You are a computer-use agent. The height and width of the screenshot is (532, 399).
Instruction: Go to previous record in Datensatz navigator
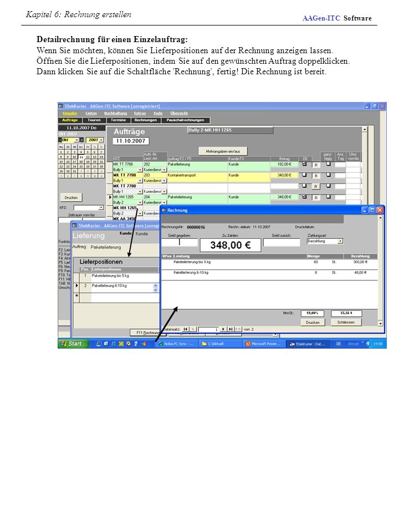click(x=192, y=329)
